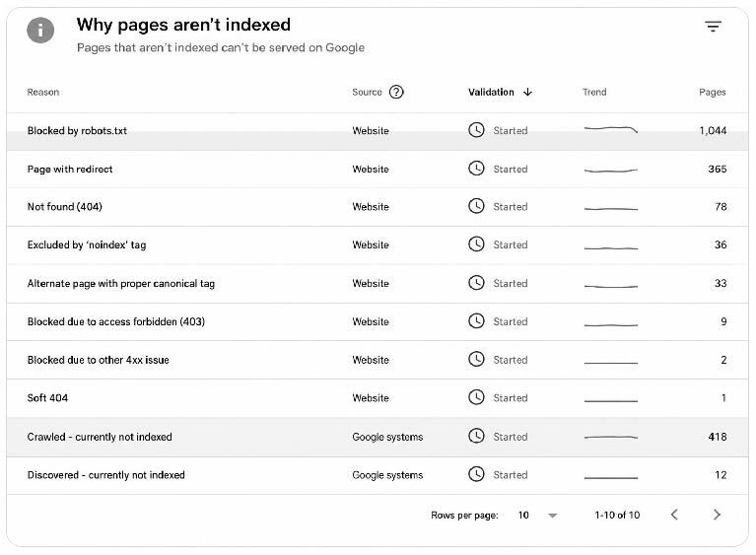Open the Soft 404 reason

coord(47,398)
